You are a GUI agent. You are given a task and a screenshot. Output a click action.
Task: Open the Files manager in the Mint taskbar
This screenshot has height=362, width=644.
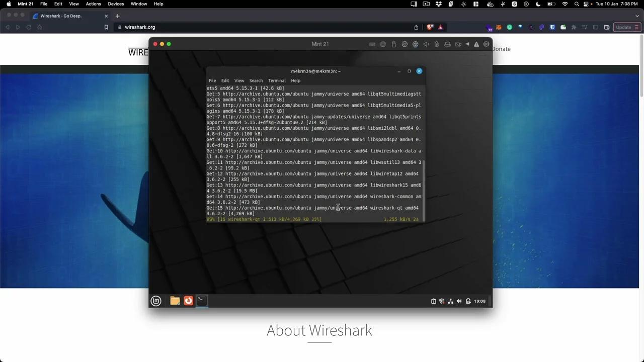click(x=175, y=301)
